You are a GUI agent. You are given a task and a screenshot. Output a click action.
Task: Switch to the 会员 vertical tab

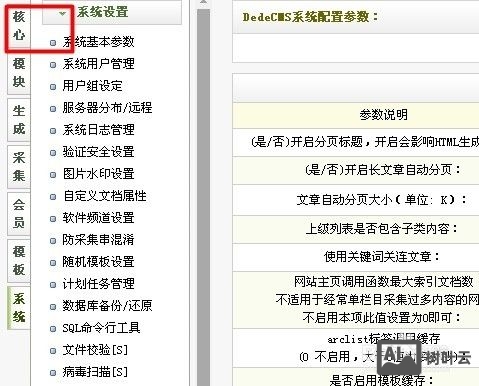pos(19,213)
